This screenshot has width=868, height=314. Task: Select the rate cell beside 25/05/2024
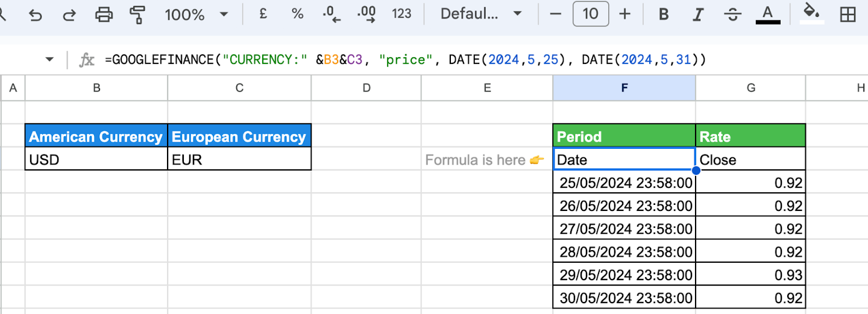click(751, 182)
